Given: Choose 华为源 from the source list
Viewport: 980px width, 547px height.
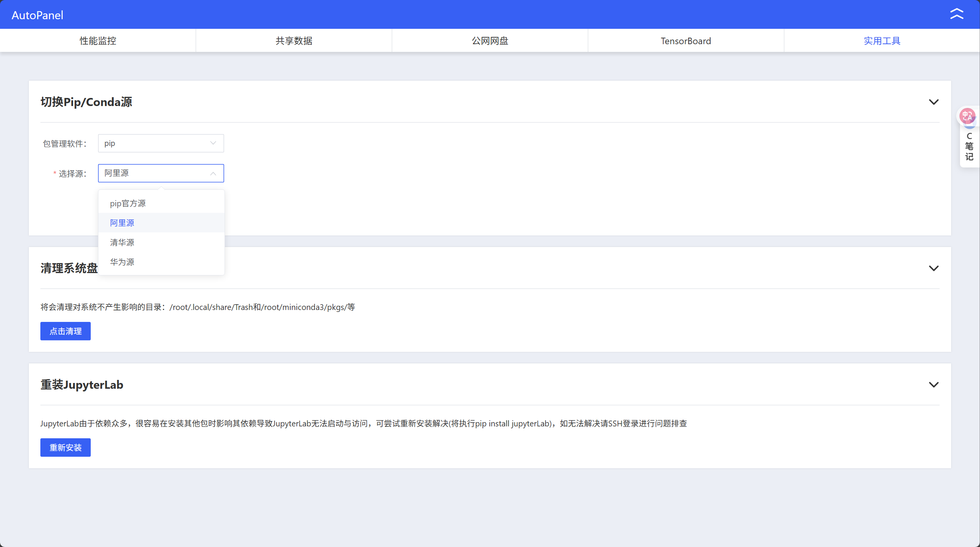Looking at the screenshot, I should 161,262.
